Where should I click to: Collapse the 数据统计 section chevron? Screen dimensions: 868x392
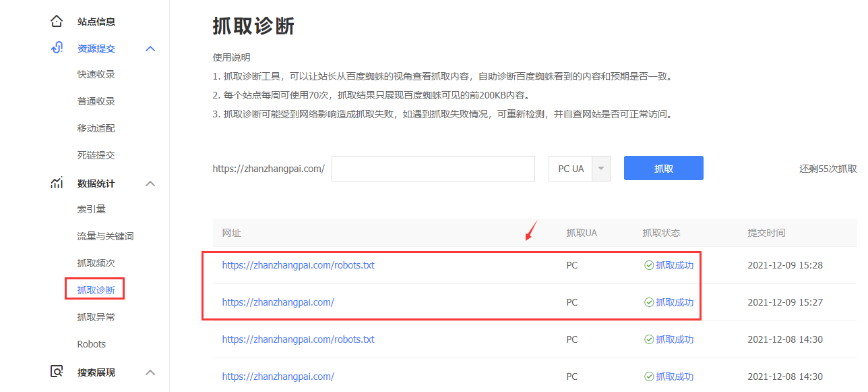(x=151, y=184)
